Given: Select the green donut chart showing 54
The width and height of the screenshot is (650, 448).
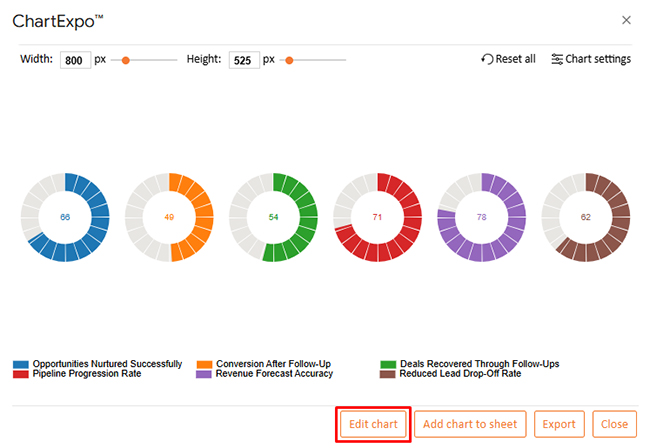Looking at the screenshot, I should (273, 217).
